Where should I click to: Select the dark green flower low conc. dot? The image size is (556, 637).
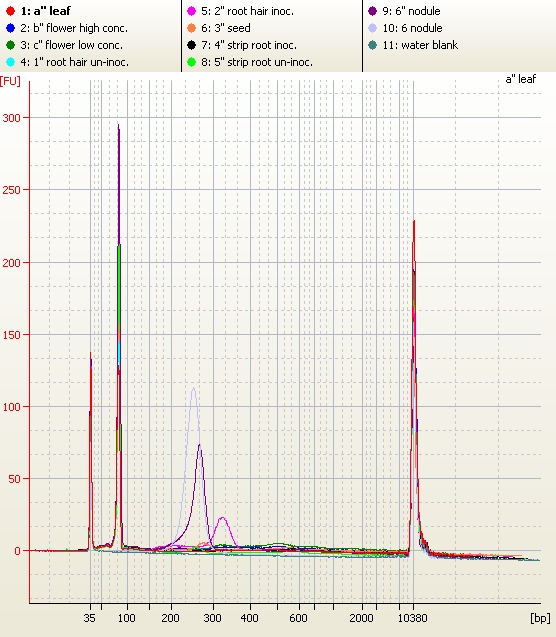pyautogui.click(x=11, y=45)
